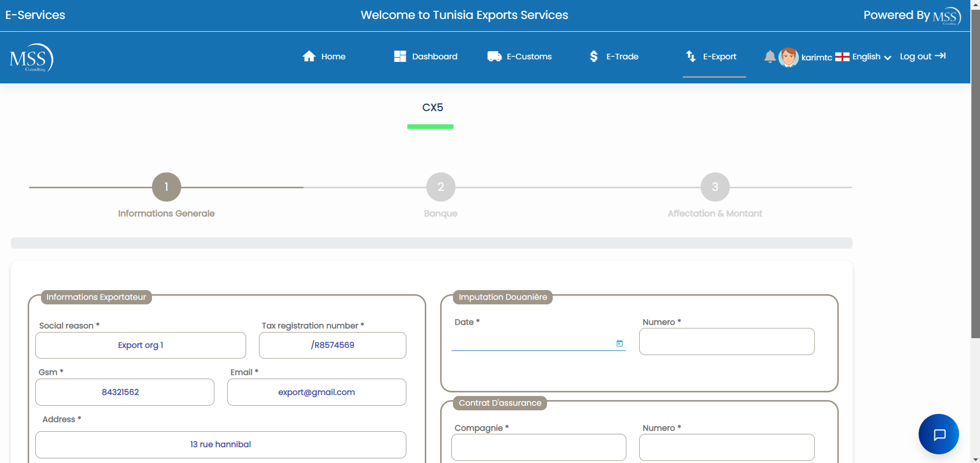The width and height of the screenshot is (980, 463).
Task: Open the chat bubble widget
Action: [939, 434]
